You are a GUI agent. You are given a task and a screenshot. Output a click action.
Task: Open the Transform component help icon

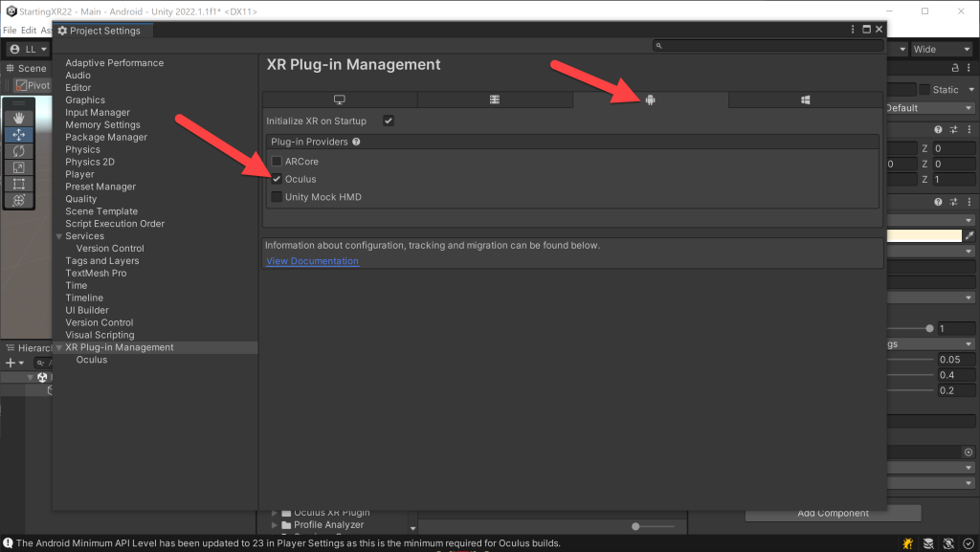tap(938, 129)
